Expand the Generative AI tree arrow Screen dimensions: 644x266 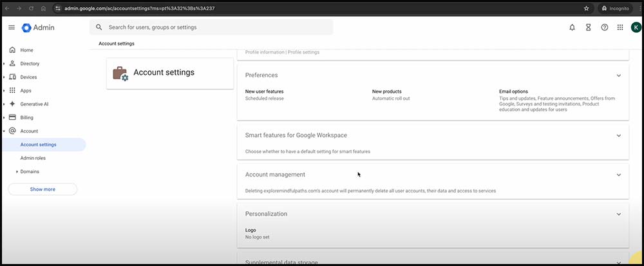point(4,104)
